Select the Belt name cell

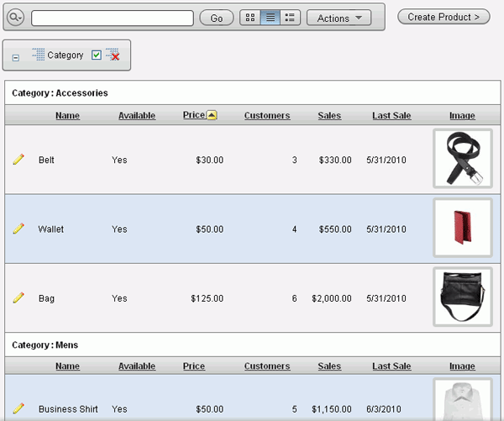(x=46, y=160)
